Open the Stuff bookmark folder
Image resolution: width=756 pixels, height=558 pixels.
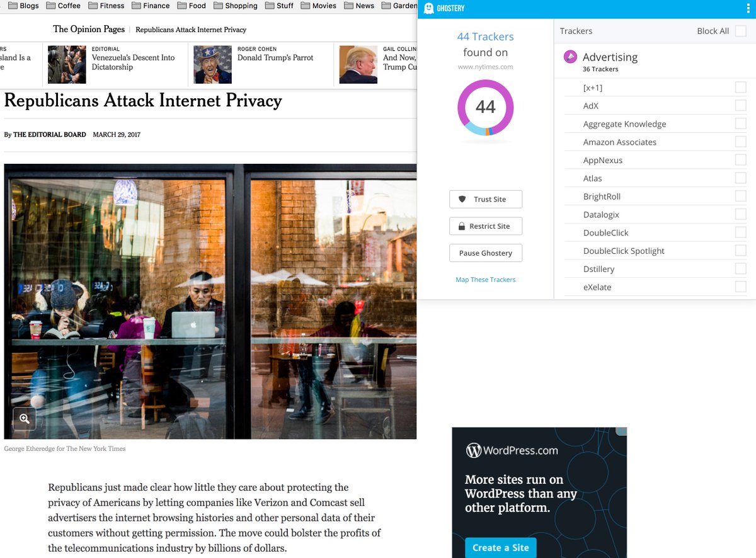point(279,6)
